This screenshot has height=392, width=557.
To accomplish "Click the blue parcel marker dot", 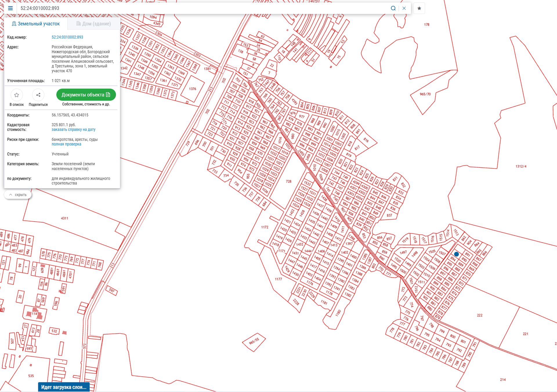I will click(456, 254).
